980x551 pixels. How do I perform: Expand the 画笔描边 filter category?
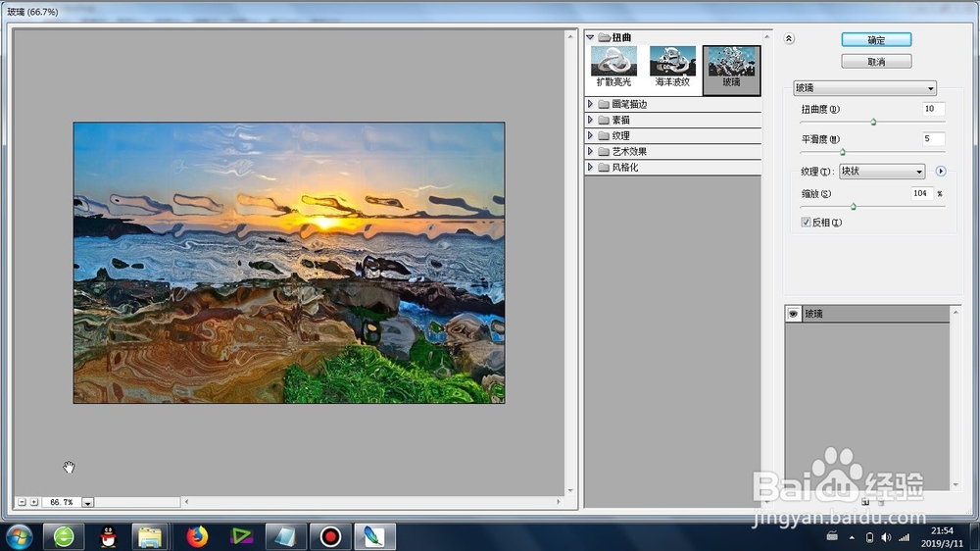click(x=590, y=104)
